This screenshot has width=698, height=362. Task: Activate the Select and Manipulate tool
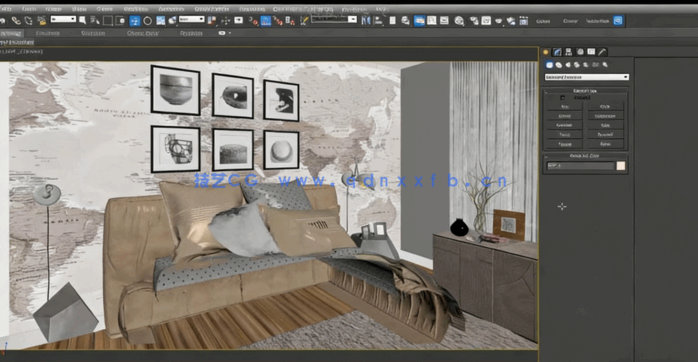tap(226, 20)
